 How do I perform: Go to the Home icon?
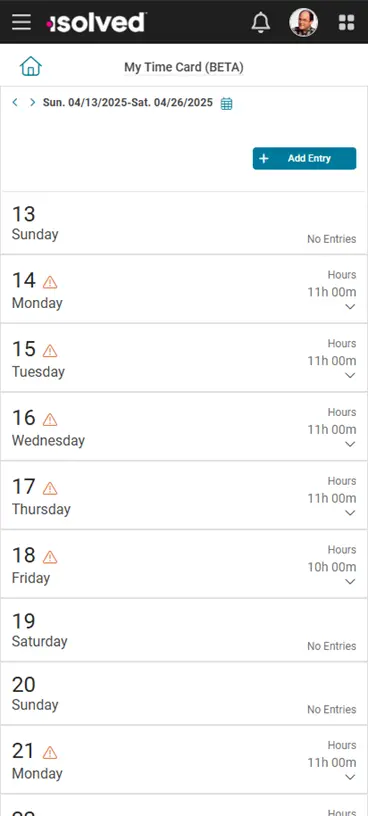point(31,67)
